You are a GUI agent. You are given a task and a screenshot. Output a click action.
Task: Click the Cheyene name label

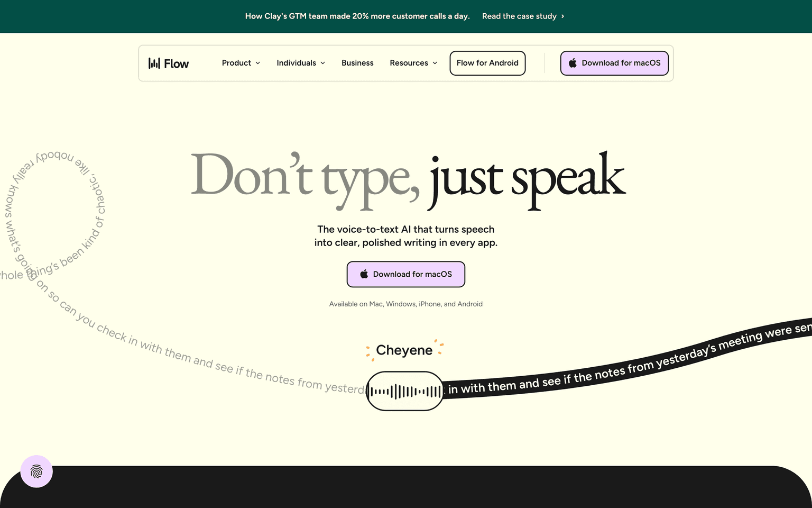tap(404, 350)
